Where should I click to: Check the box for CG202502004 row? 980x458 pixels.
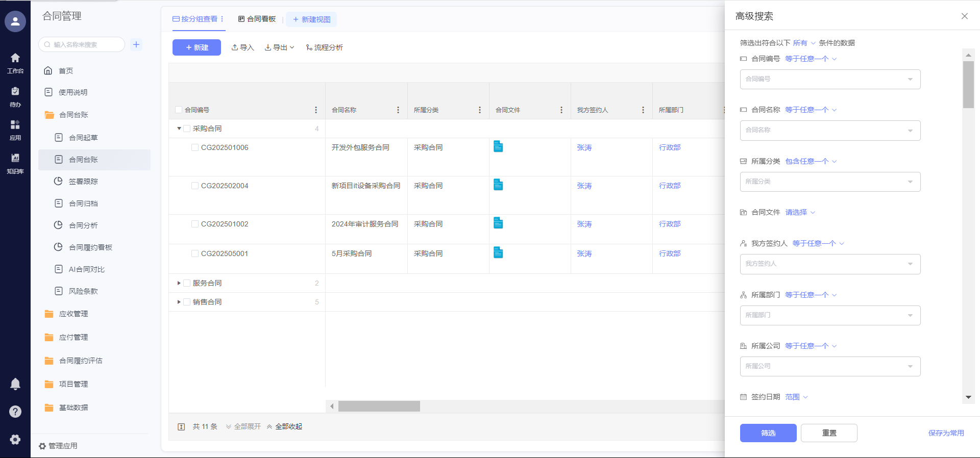pyautogui.click(x=195, y=186)
